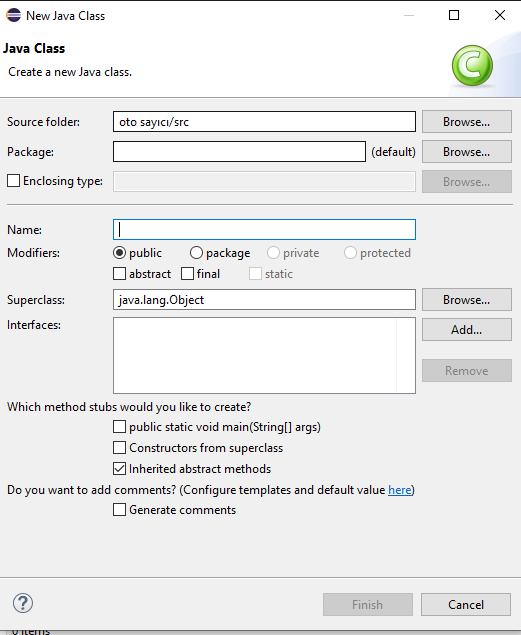Image resolution: width=521 pixels, height=635 pixels.
Task: Click the green Java class icon
Action: tap(472, 65)
